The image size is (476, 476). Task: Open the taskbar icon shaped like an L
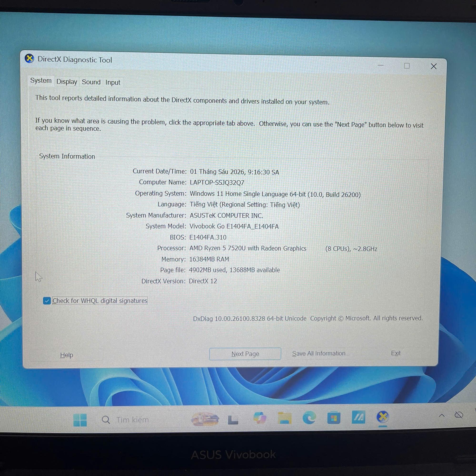click(x=233, y=420)
